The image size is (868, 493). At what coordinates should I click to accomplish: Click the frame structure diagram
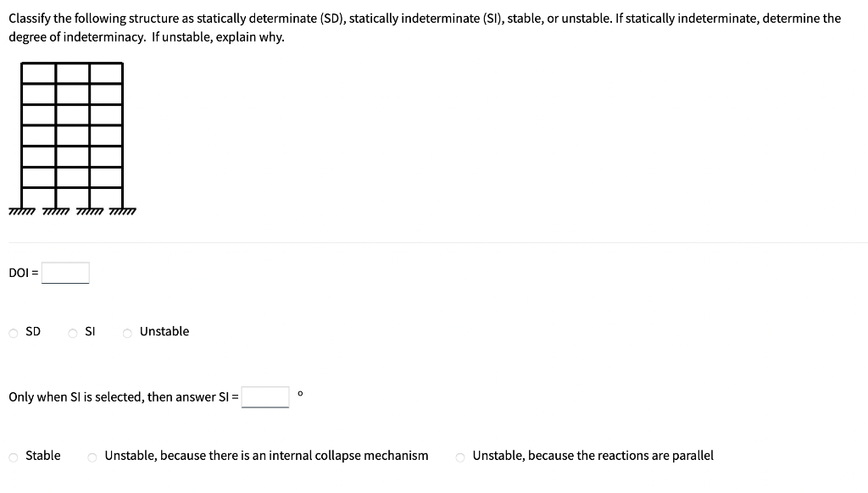point(72,136)
